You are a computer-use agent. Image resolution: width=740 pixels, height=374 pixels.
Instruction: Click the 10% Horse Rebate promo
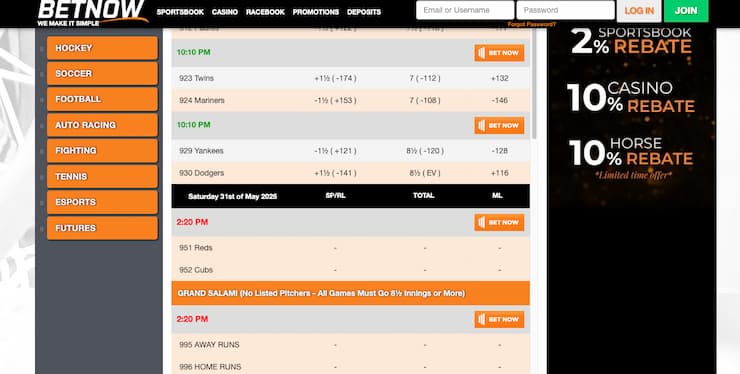point(631,152)
